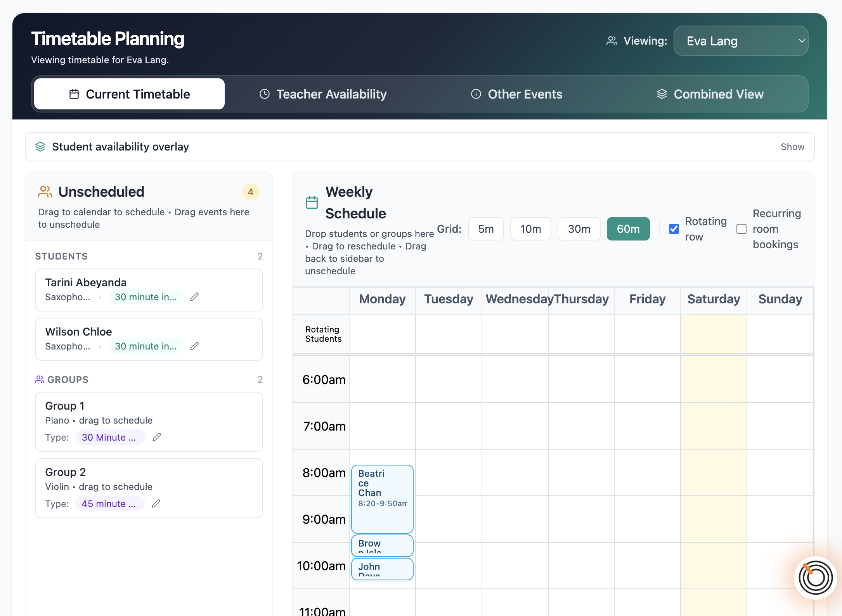Click the 6:00am time label
The width and height of the screenshot is (842, 616).
click(x=324, y=379)
